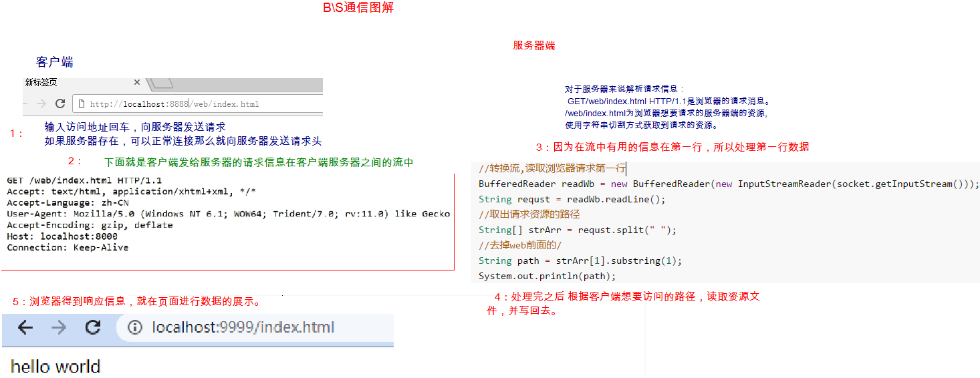The width and height of the screenshot is (980, 378).
Task: Click the //转换流,读取浏览器请求第一行 comment
Action: [x=552, y=168]
